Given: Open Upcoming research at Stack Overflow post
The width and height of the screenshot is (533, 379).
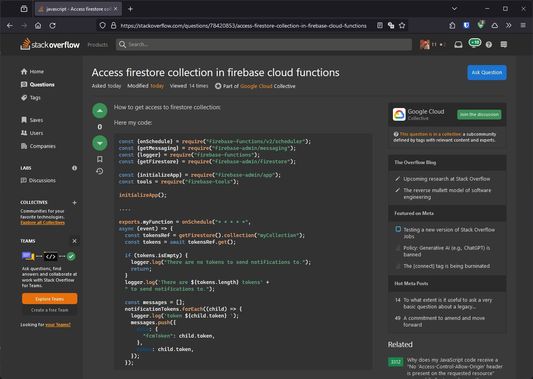Looking at the screenshot, I should point(446,179).
